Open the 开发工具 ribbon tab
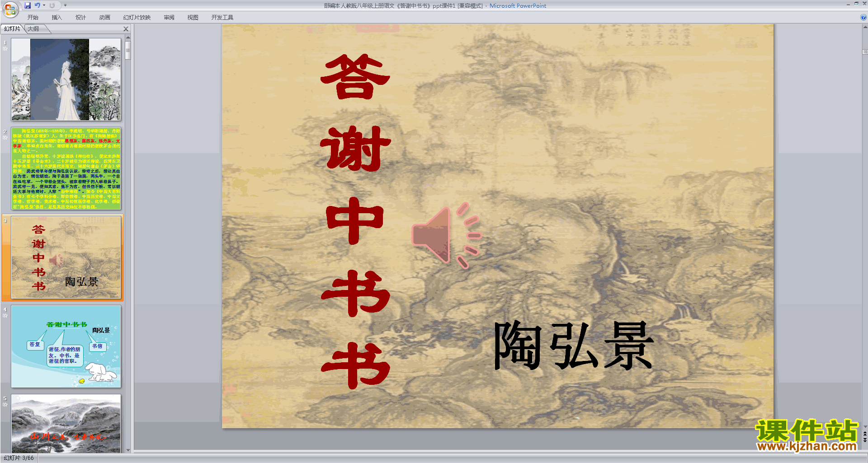Screen dimensions: 868x463 (222, 18)
